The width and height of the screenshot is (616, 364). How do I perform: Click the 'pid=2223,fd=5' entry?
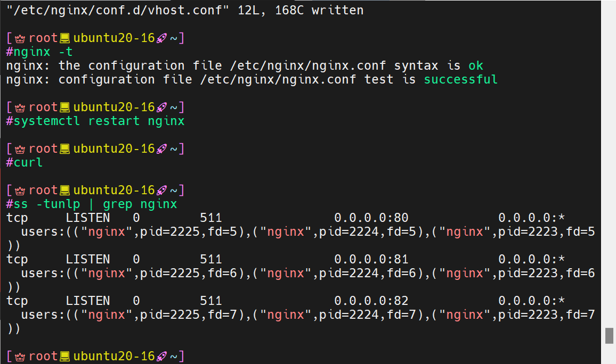point(547,232)
